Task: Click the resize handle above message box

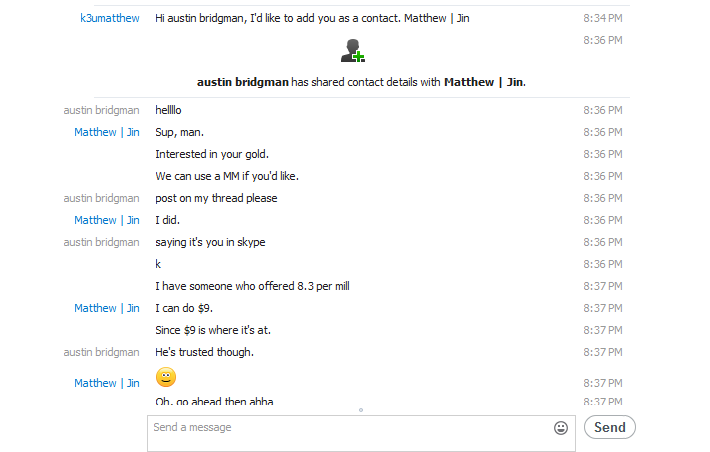Action: point(361,410)
